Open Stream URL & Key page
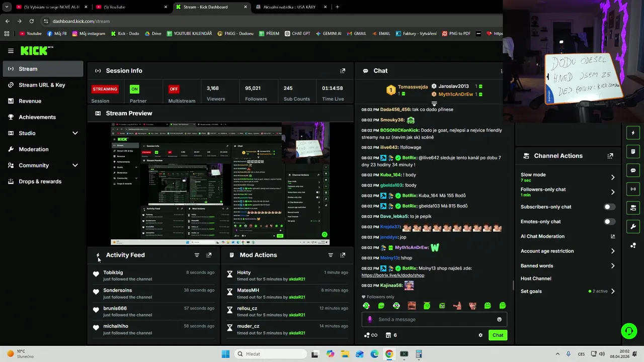This screenshot has width=644, height=362. click(x=43, y=85)
